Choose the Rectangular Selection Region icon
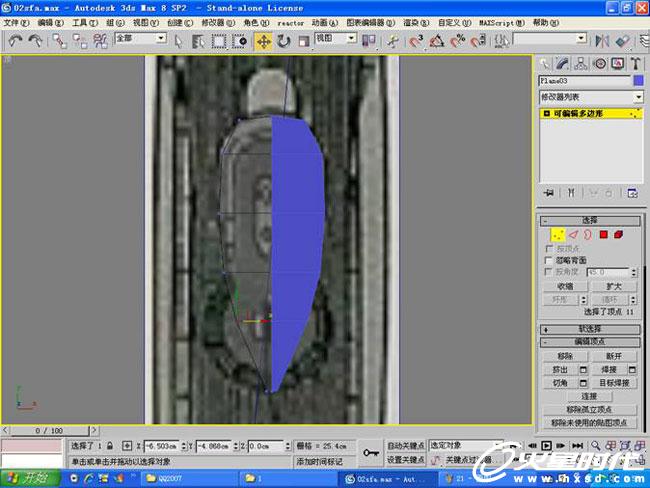The width and height of the screenshot is (650, 488). click(x=219, y=41)
